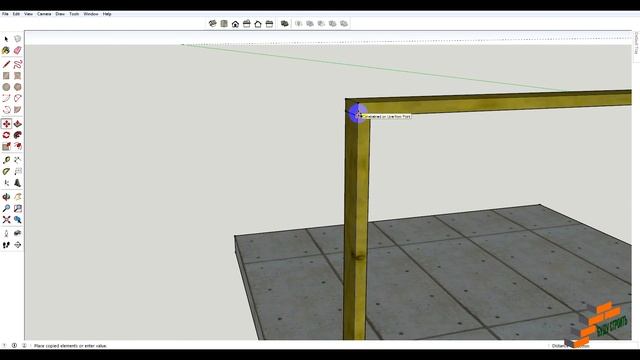Select the Push/Pull tool
The image size is (640, 360).
pyautogui.click(x=18, y=124)
